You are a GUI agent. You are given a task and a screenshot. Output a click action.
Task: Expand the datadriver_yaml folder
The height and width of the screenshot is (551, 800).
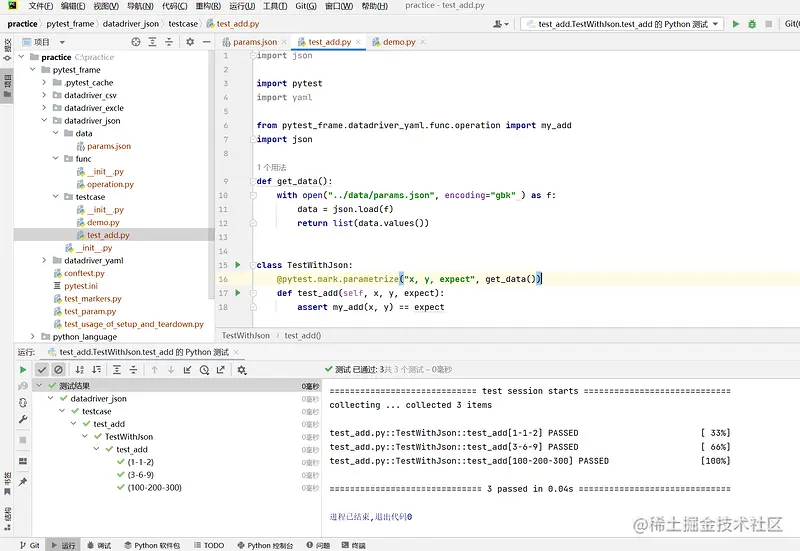[x=44, y=260]
